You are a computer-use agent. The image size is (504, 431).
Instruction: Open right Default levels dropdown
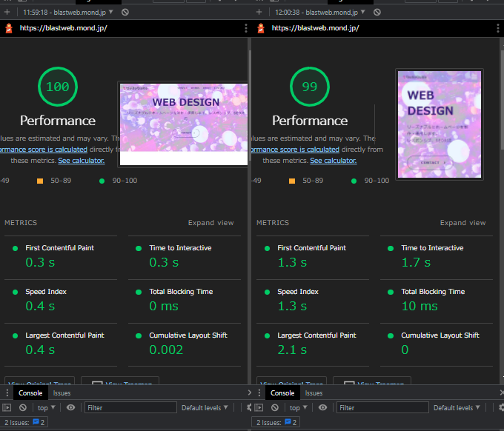457,407
